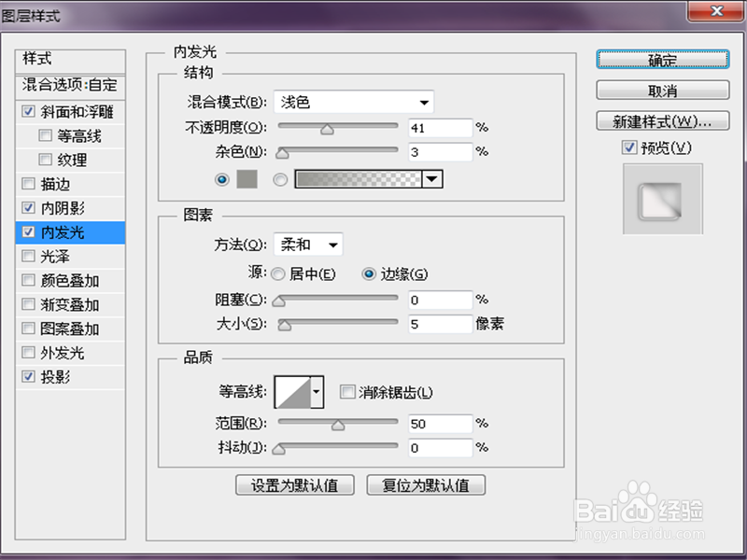
Task: Click the gradient preview bar
Action: pyautogui.click(x=359, y=179)
